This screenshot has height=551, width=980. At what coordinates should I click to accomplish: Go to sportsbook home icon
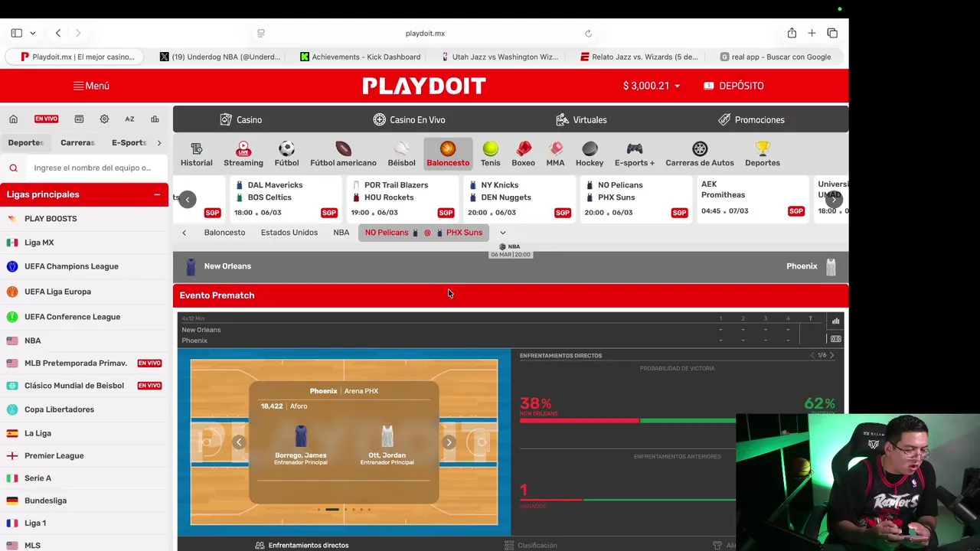click(x=13, y=119)
